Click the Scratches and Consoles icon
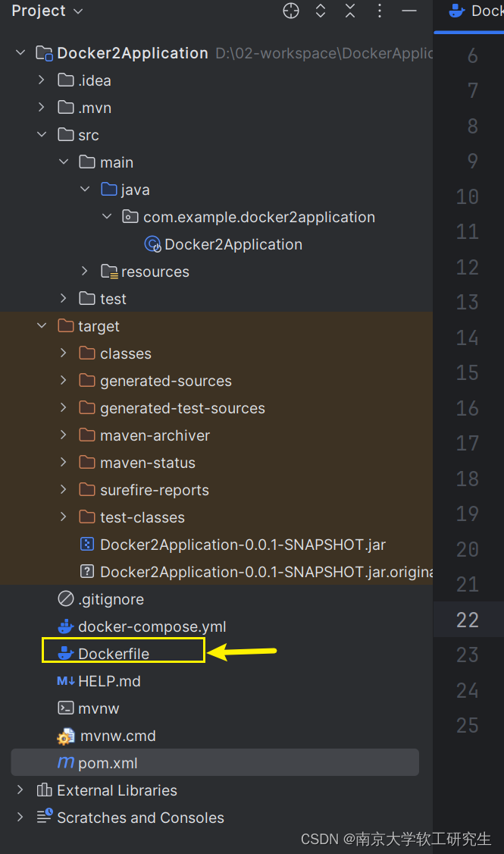Image resolution: width=504 pixels, height=854 pixels. (x=44, y=816)
